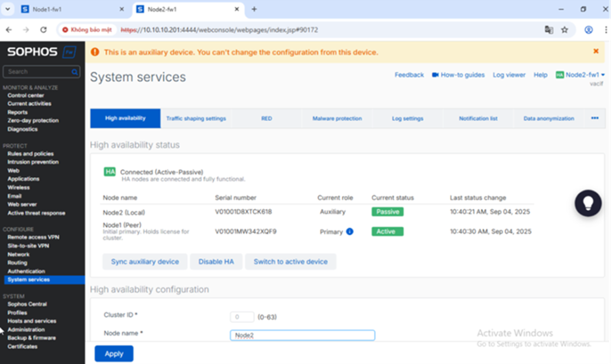The image size is (611, 364).
Task: Click the Switch to active device button
Action: [290, 261]
